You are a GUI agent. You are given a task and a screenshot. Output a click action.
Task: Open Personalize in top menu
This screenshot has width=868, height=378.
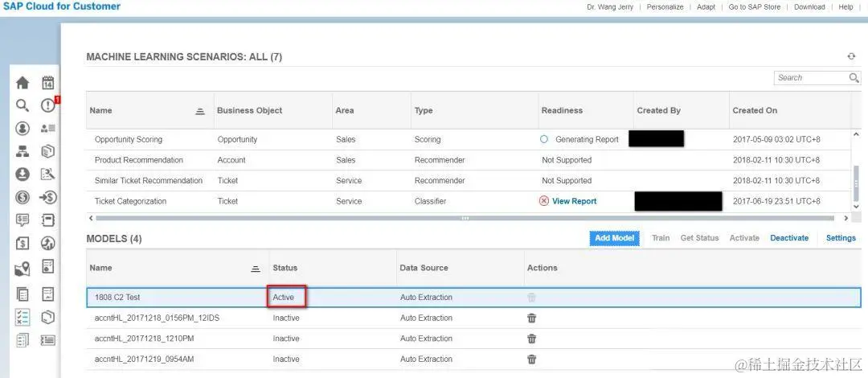(x=665, y=7)
